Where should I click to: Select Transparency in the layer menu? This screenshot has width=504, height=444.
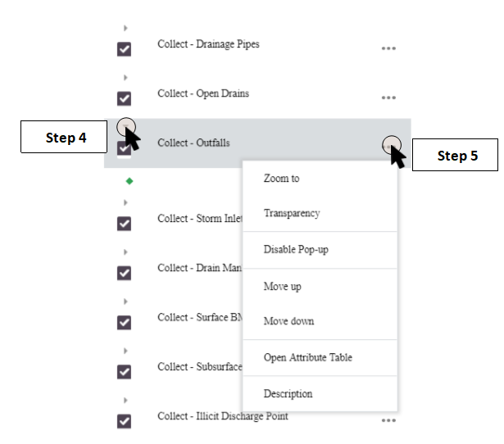point(291,214)
